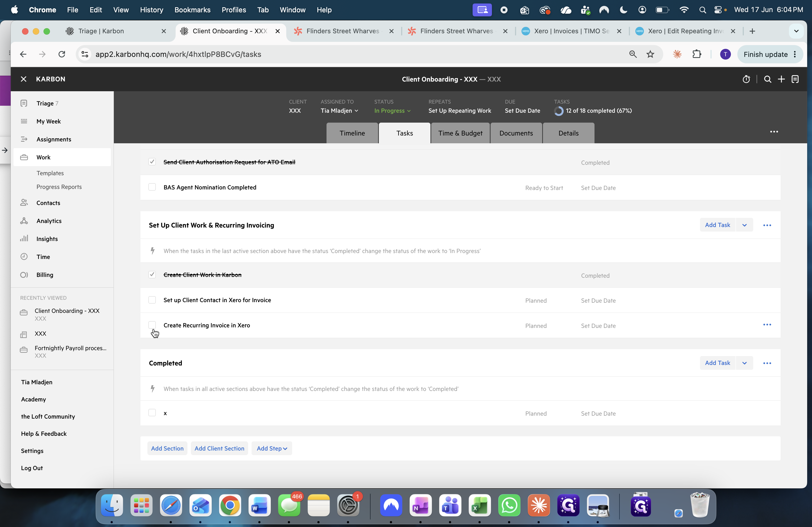Open Chrome profile avatar T
Image resolution: width=812 pixels, height=527 pixels.
tap(725, 54)
